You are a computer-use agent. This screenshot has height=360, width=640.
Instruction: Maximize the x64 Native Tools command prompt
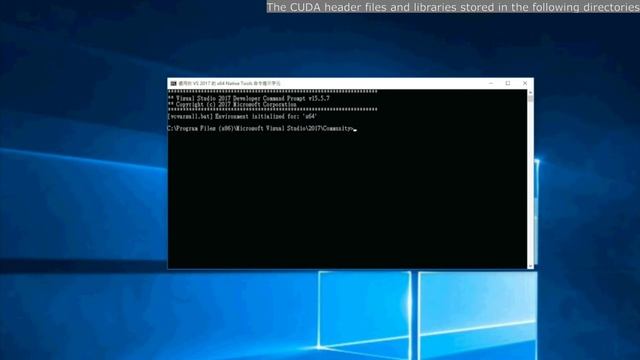tap(508, 83)
